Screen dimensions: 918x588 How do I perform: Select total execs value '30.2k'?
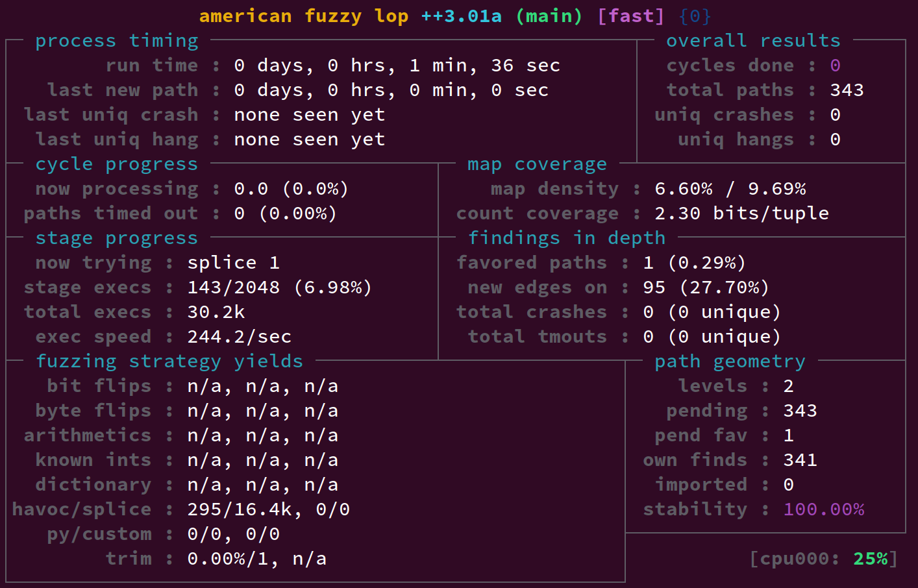216,312
